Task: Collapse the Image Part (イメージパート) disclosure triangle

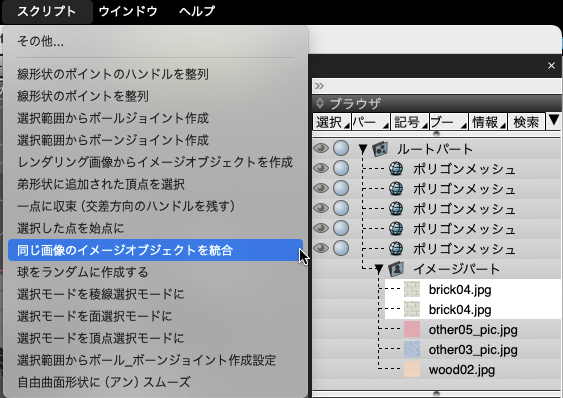Action: [x=379, y=269]
